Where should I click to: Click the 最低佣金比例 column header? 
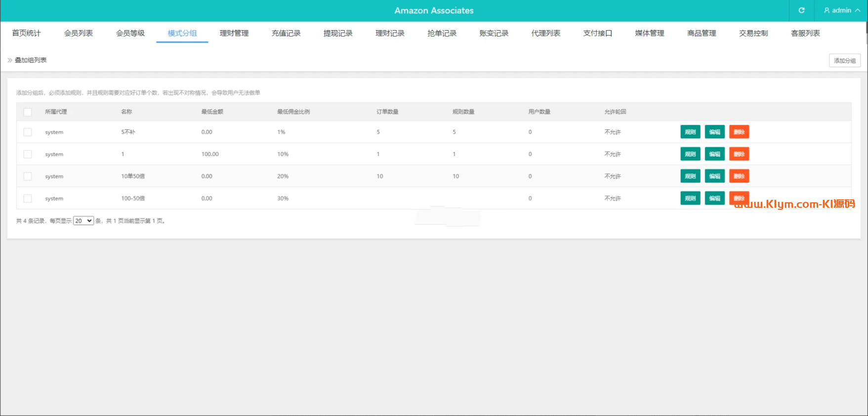[293, 112]
